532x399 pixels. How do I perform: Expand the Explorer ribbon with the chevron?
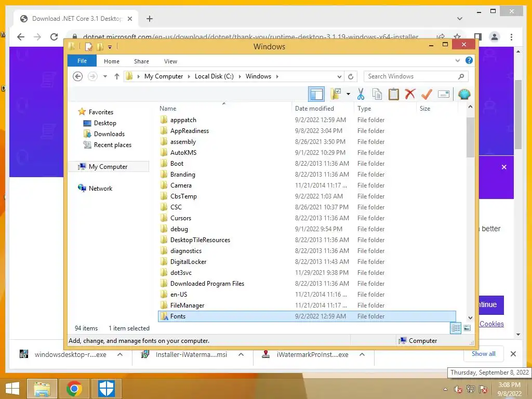click(x=457, y=60)
